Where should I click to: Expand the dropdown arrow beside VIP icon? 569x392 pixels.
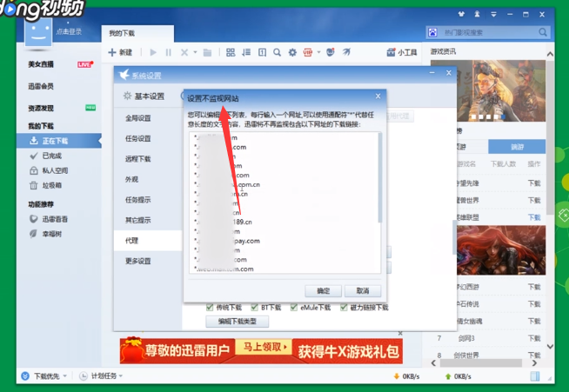(319, 52)
